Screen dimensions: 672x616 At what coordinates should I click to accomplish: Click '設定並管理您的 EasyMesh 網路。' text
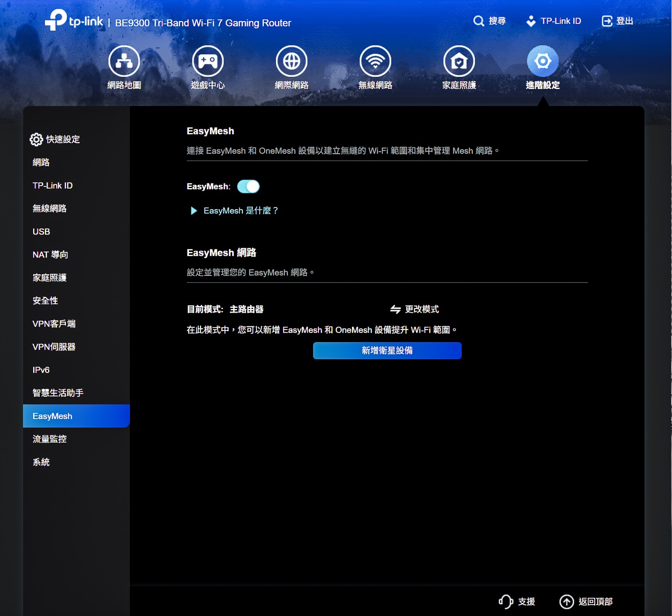click(x=250, y=273)
